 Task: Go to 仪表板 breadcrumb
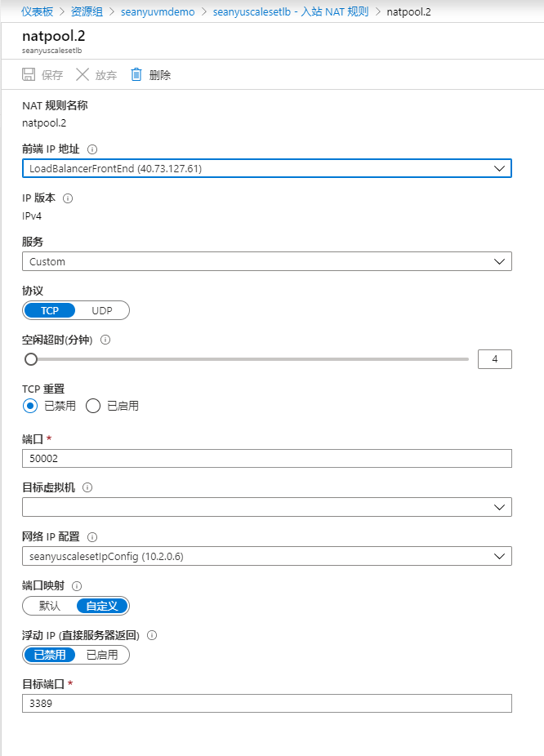(37, 11)
